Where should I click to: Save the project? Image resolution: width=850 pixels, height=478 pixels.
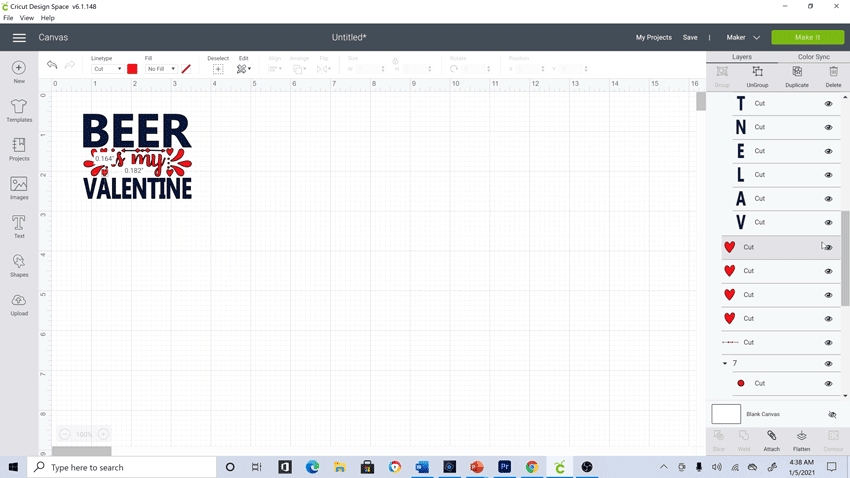pos(690,37)
